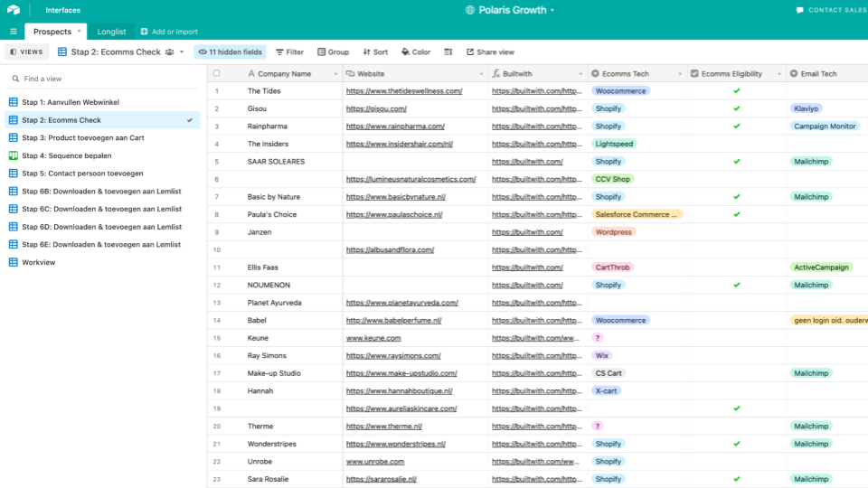The height and width of the screenshot is (488, 868).
Task: Click the Airtable home logo icon
Action: coord(14,10)
